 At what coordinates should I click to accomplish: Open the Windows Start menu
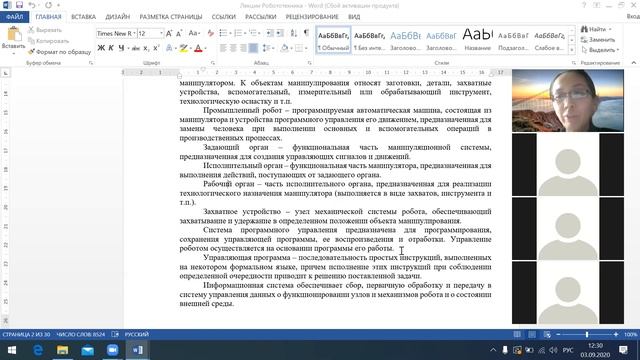pos(12,350)
